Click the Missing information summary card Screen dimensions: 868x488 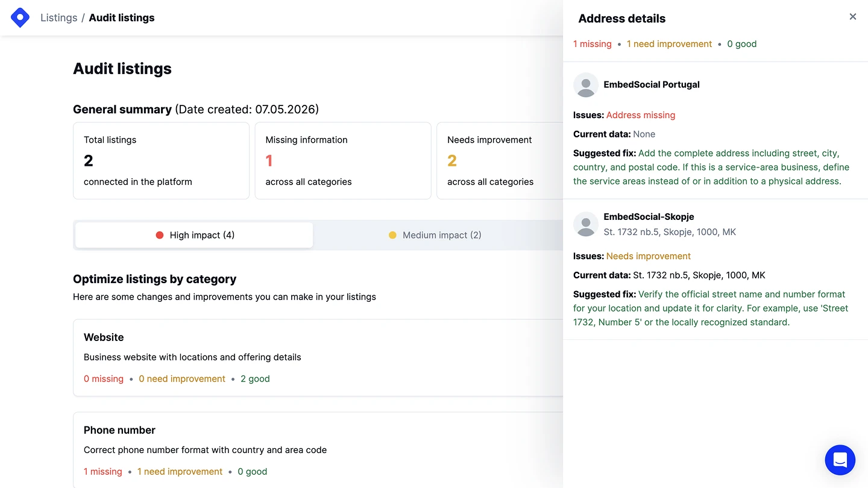pos(343,161)
